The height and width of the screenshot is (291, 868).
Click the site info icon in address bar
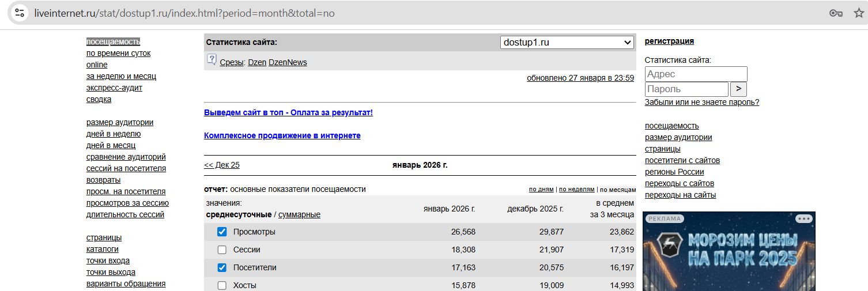pos(19,13)
